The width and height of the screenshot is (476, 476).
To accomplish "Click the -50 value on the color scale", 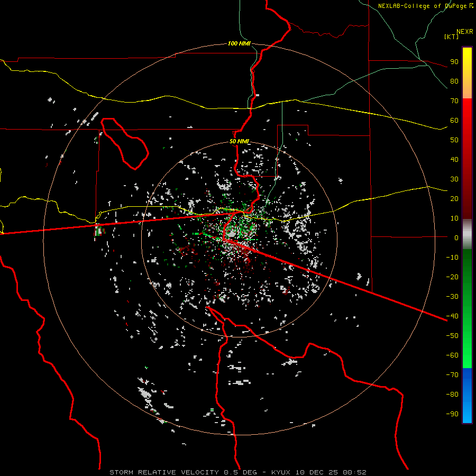I will point(452,336).
